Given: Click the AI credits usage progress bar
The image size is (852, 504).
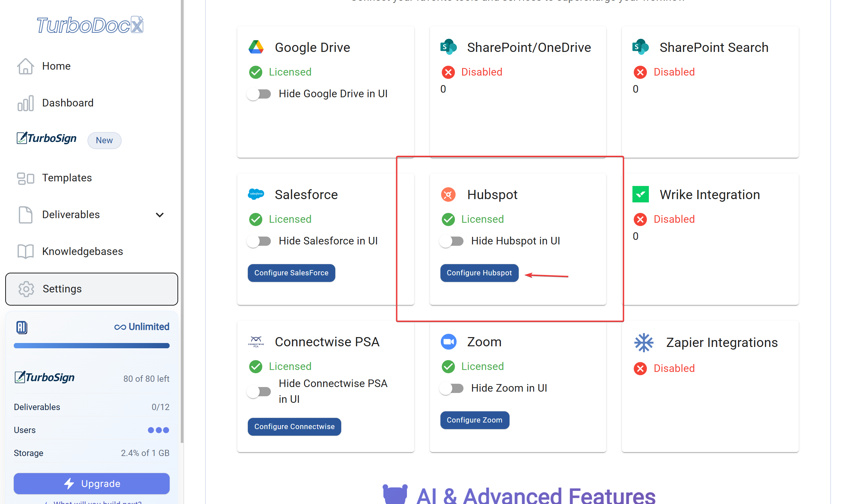Looking at the screenshot, I should [92, 346].
